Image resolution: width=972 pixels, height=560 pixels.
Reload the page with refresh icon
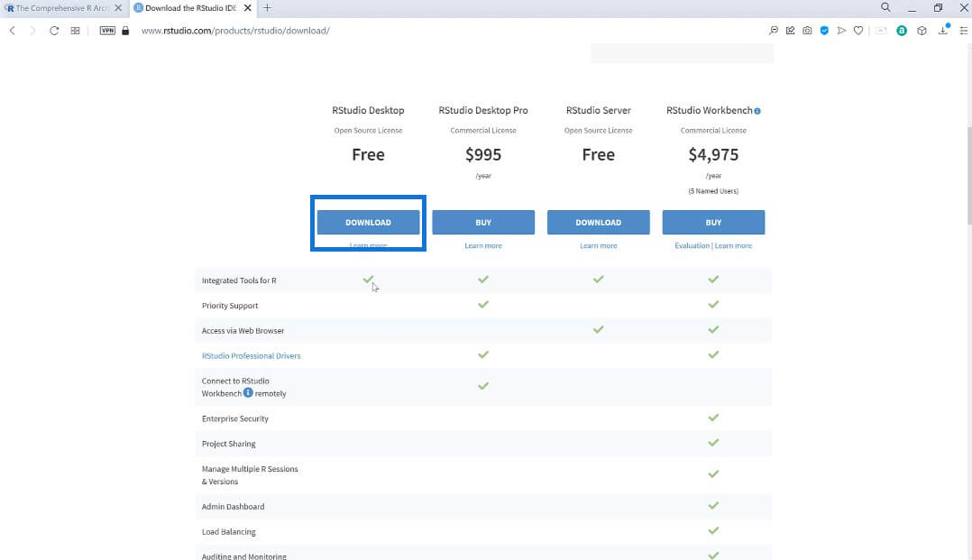tap(54, 31)
